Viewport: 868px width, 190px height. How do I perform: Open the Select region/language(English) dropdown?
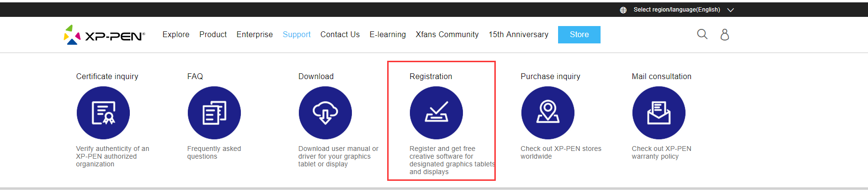click(x=677, y=10)
